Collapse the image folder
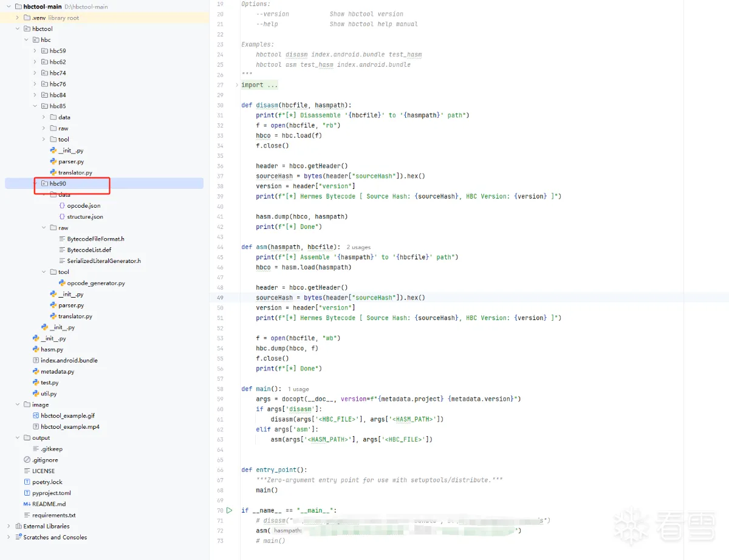Viewport: 729px width, 560px height. pyautogui.click(x=18, y=405)
